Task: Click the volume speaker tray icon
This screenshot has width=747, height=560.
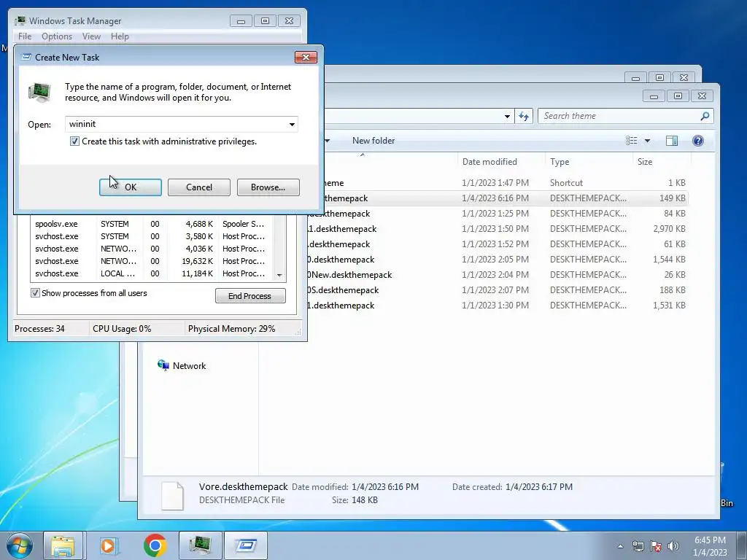Action: coord(673,546)
